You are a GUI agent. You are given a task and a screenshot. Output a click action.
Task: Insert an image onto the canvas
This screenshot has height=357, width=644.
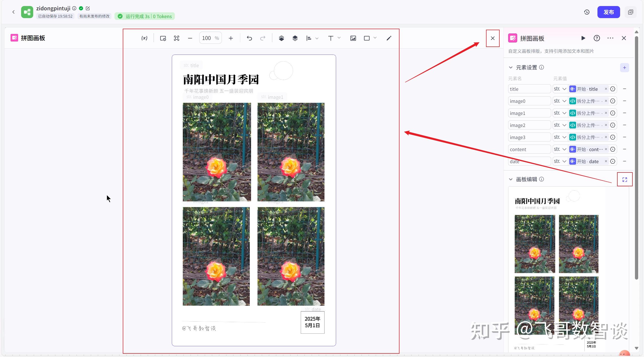click(x=353, y=38)
